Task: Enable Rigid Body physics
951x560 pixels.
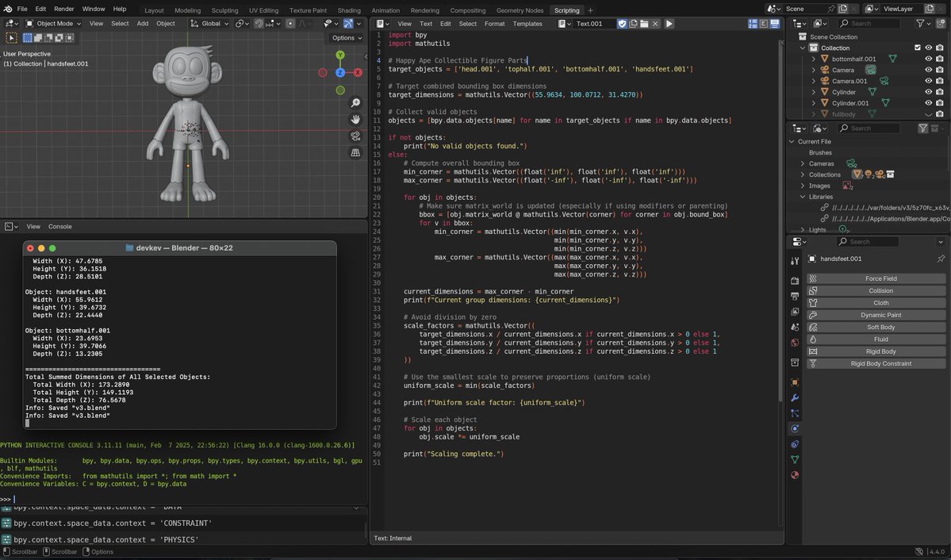Action: tap(876, 351)
